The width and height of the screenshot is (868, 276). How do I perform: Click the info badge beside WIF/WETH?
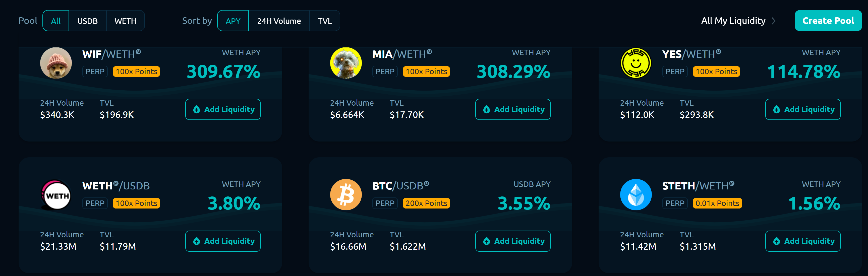tap(139, 52)
